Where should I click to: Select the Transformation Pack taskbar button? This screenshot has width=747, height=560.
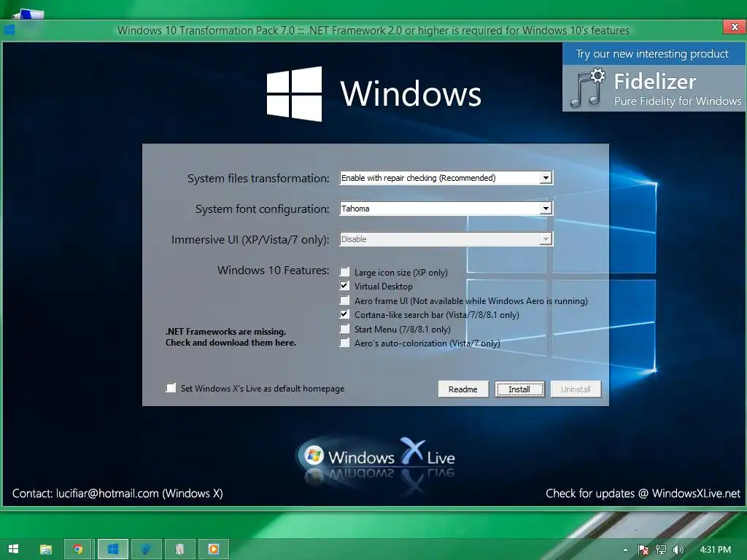click(x=113, y=550)
